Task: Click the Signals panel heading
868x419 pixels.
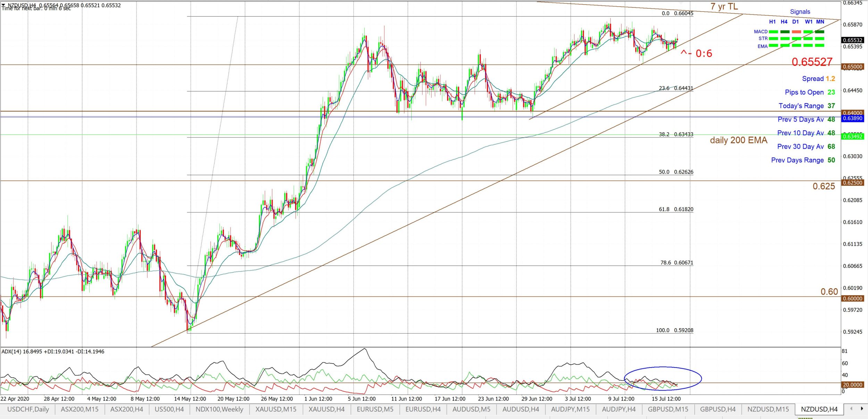Action: [800, 11]
